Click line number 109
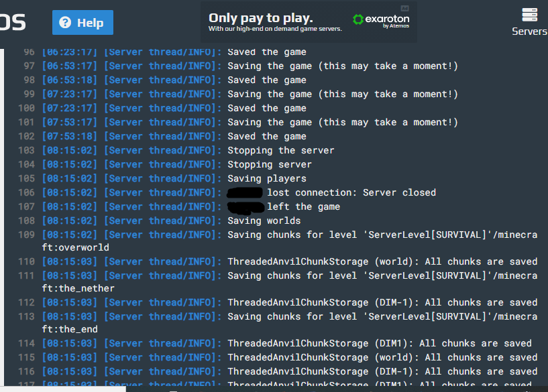 click(x=27, y=235)
